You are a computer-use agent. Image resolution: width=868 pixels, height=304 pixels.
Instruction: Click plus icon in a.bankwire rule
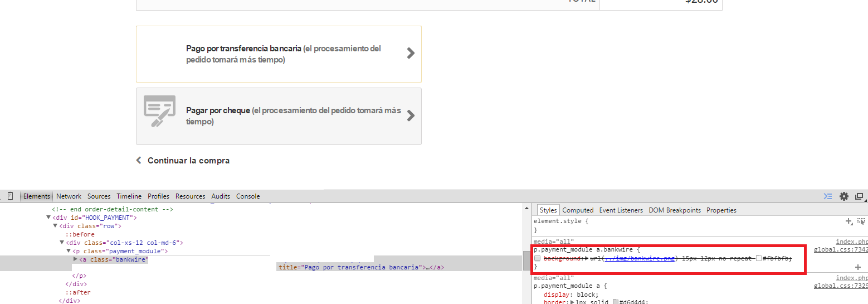tap(858, 267)
